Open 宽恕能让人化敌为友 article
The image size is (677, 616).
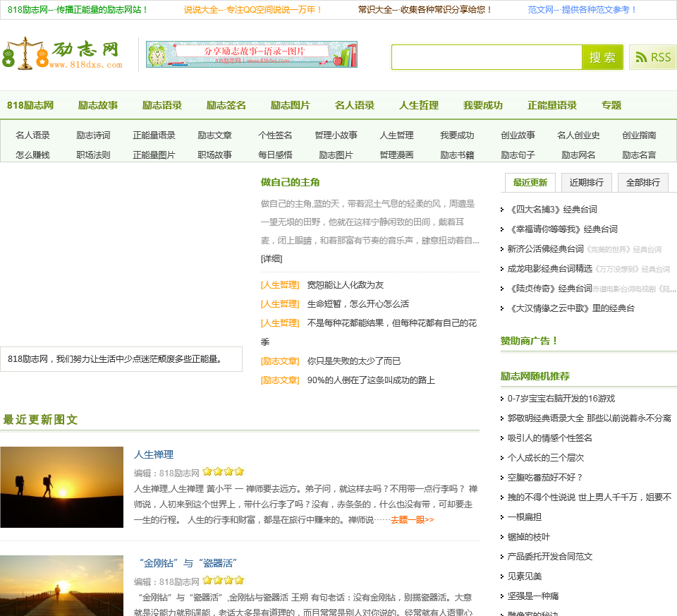pyautogui.click(x=346, y=285)
